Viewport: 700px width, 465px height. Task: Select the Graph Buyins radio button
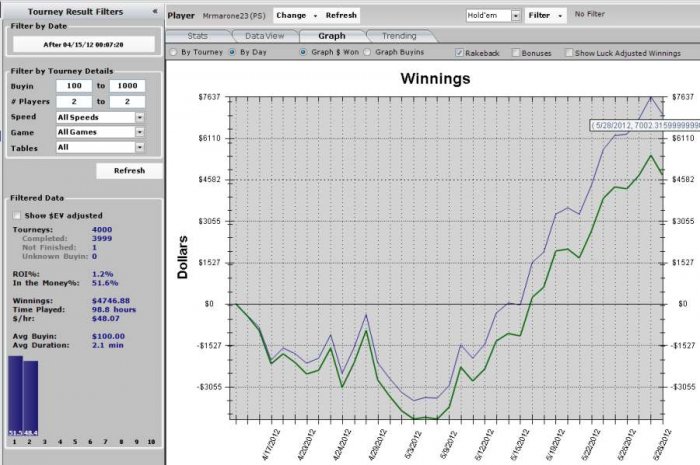(367, 51)
